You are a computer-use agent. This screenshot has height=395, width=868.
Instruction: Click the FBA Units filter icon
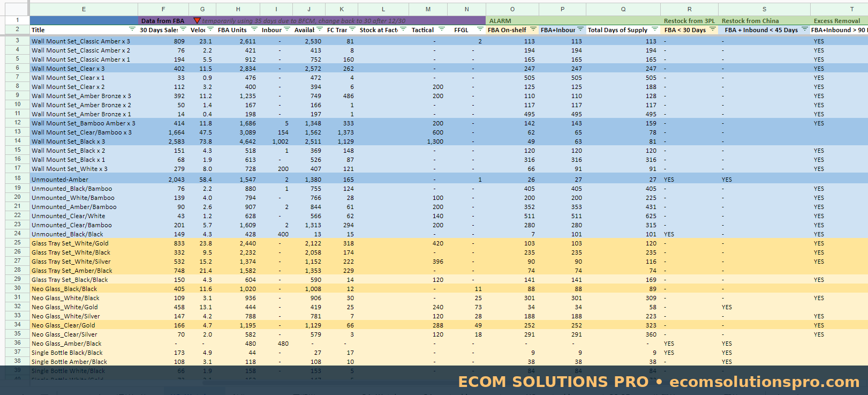(254, 29)
